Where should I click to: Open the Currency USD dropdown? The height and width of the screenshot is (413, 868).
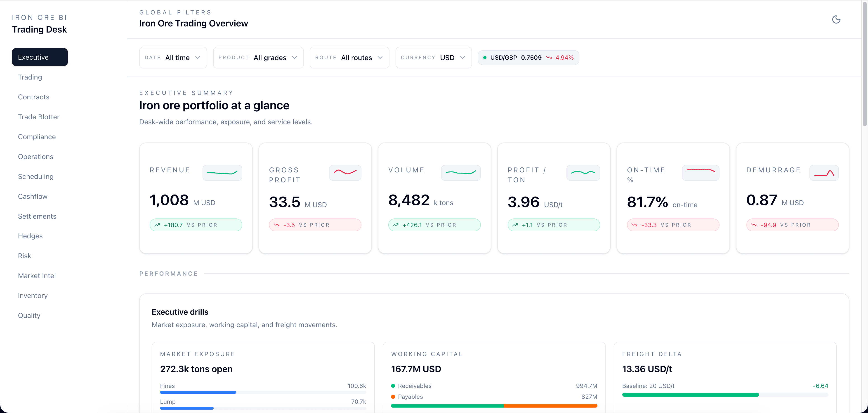click(x=433, y=58)
